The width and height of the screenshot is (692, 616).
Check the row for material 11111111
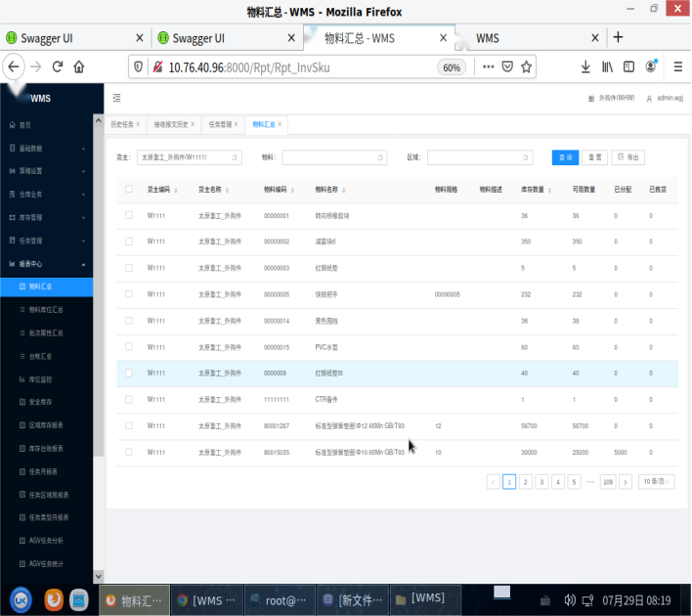(128, 399)
